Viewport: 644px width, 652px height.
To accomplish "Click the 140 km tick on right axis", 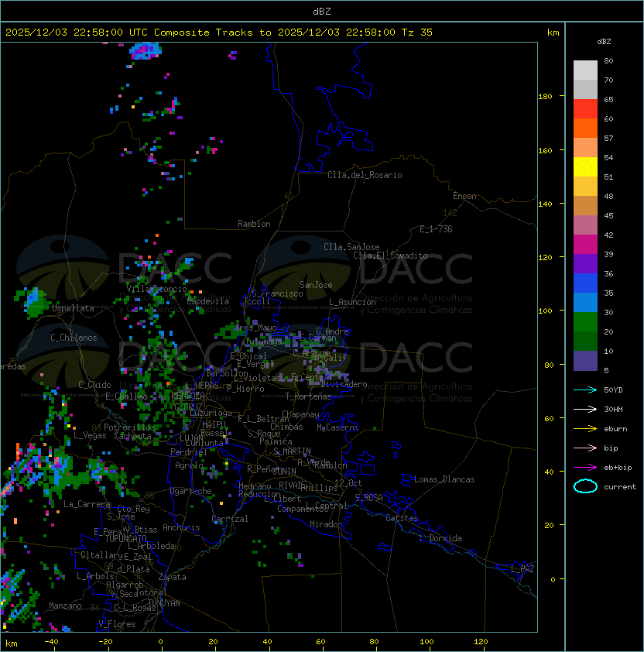I will click(545, 204).
